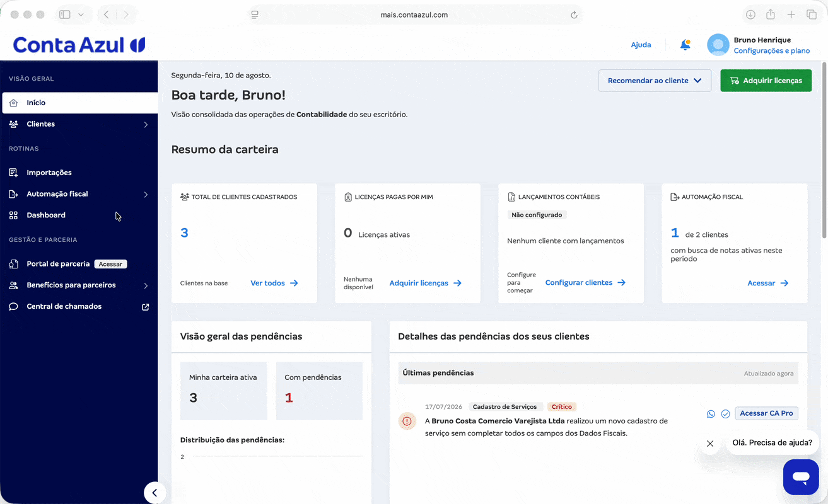Click the 'Bruno Henrique' user name

click(762, 40)
